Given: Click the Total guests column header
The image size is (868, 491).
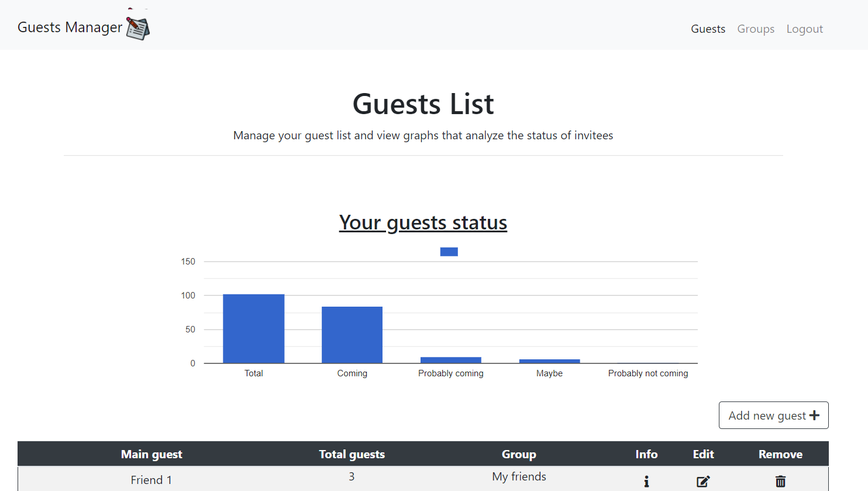Looking at the screenshot, I should 352,454.
